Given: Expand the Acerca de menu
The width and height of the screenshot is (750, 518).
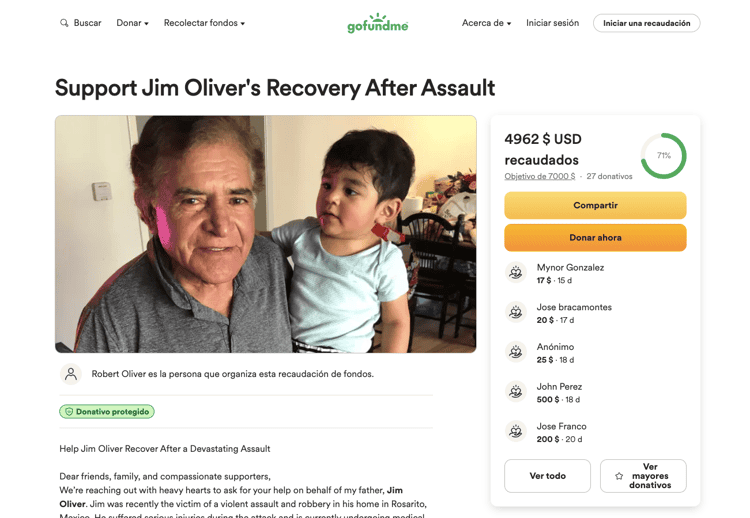Looking at the screenshot, I should click(x=486, y=23).
